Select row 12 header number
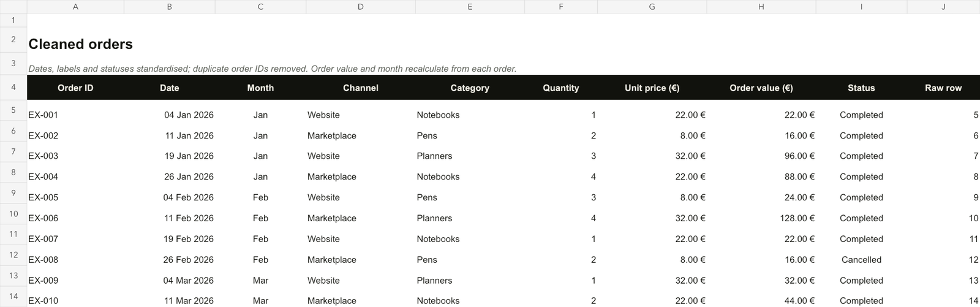Image resolution: width=980 pixels, height=307 pixels. [13, 255]
